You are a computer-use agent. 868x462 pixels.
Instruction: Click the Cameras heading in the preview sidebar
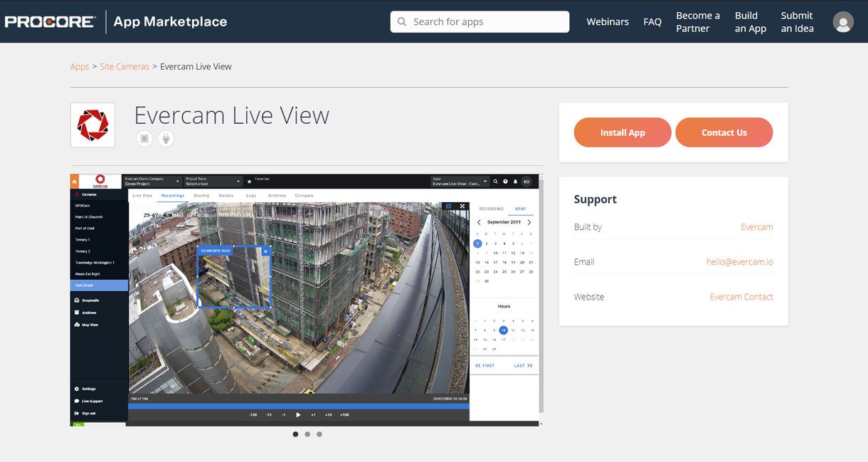[x=85, y=194]
